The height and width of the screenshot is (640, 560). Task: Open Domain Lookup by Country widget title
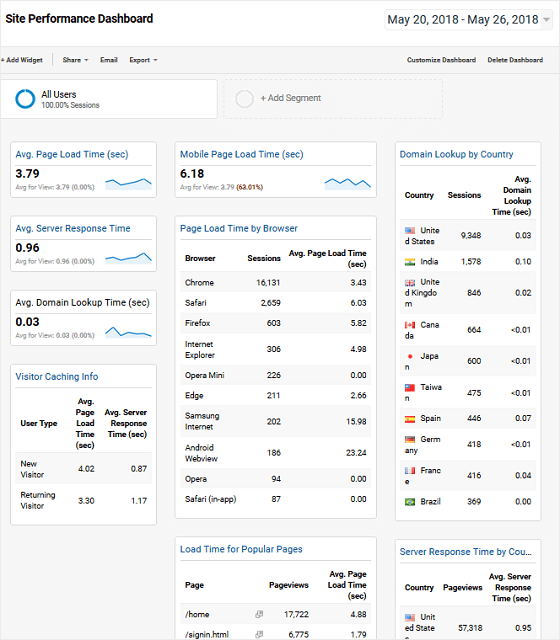(x=456, y=154)
